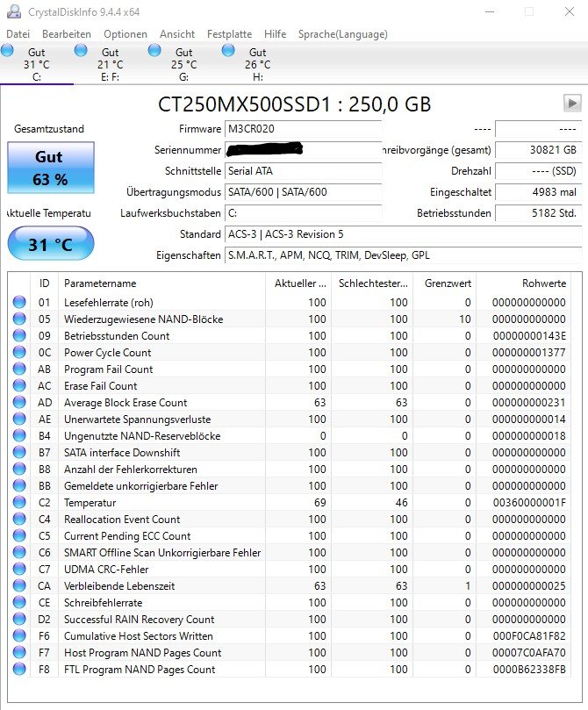This screenshot has height=710, width=588.
Task: Click status icon of Wiederzugewiesene NAND-Blöcke row
Action: pyautogui.click(x=19, y=319)
